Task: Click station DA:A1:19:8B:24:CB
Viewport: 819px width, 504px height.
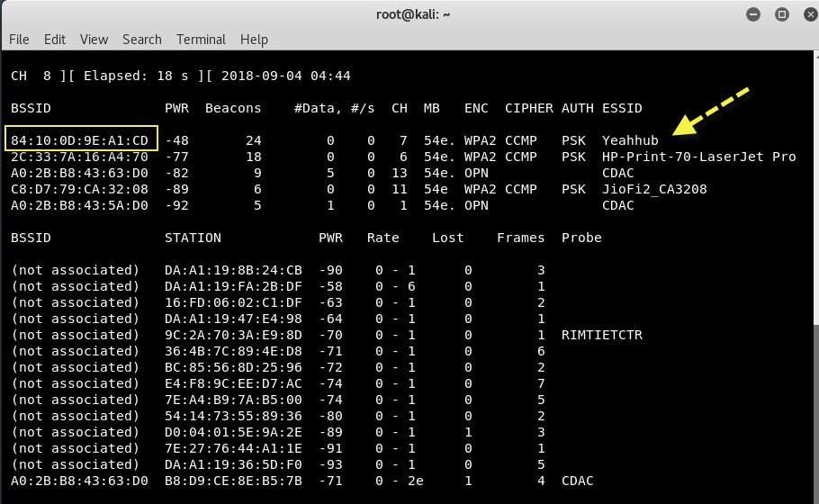Action: click(x=233, y=270)
